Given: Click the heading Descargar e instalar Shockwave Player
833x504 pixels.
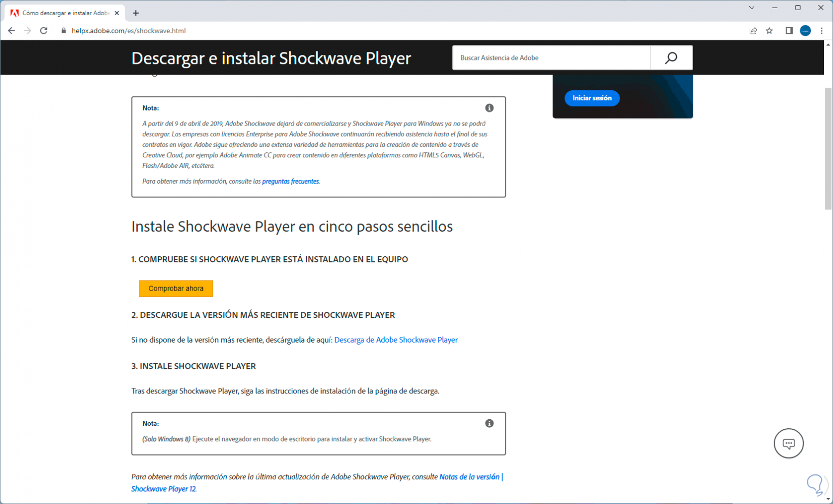Looking at the screenshot, I should (271, 59).
